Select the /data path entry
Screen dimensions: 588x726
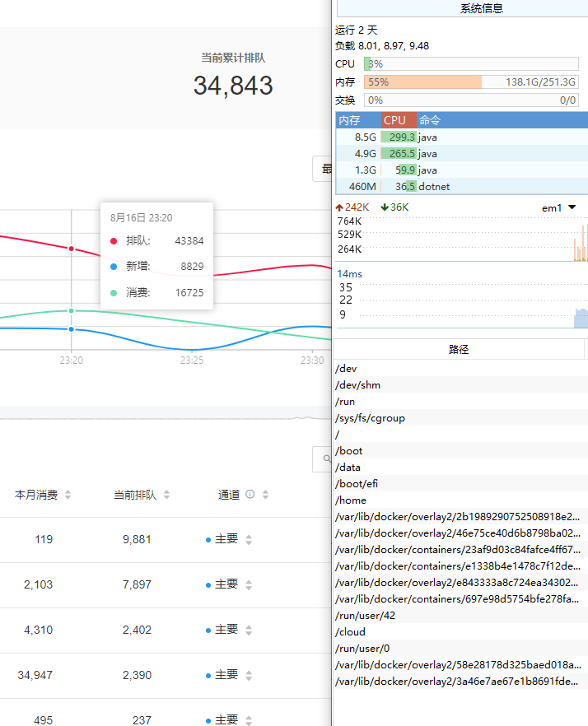coord(349,468)
